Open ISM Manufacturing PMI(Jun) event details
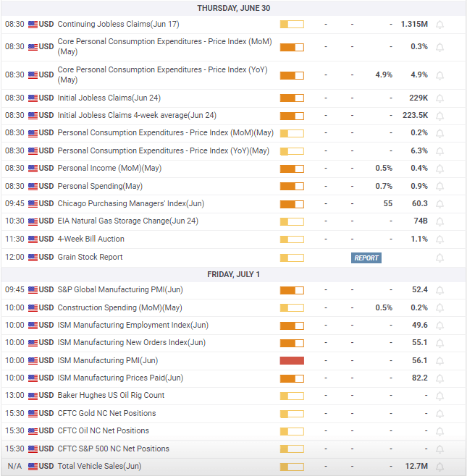 tap(108, 360)
